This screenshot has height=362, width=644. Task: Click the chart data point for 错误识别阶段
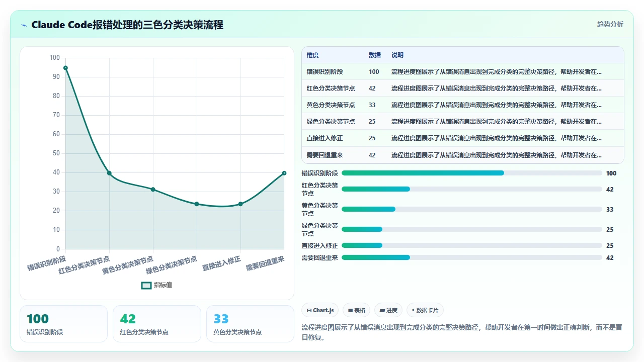click(x=65, y=68)
